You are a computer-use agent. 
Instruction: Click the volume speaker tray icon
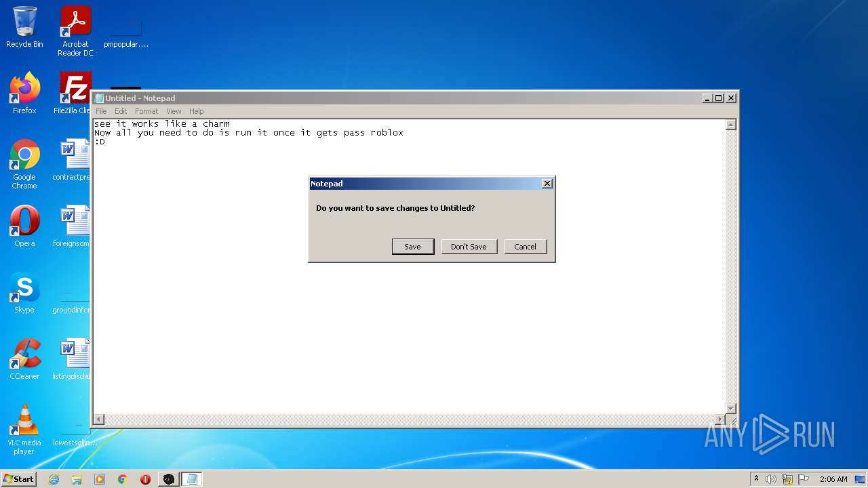[x=771, y=479]
